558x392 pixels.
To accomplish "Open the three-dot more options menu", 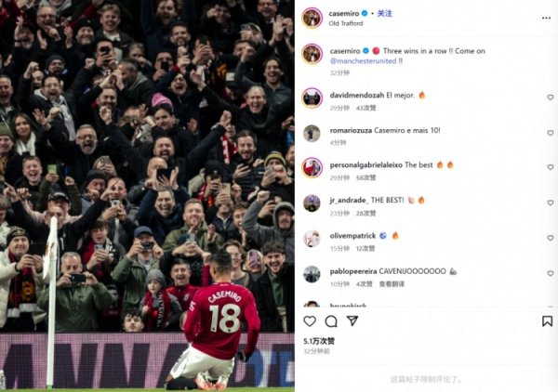I will click(546, 19).
